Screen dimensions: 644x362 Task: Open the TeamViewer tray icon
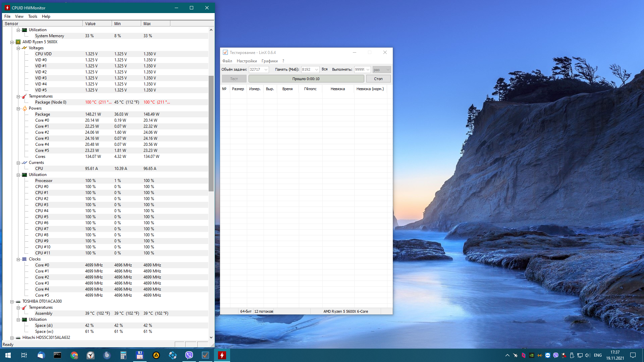click(548, 355)
